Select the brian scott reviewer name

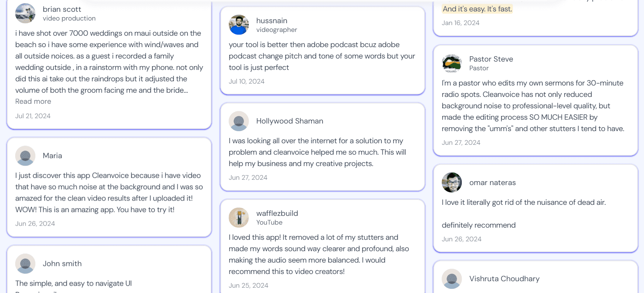[x=62, y=9]
